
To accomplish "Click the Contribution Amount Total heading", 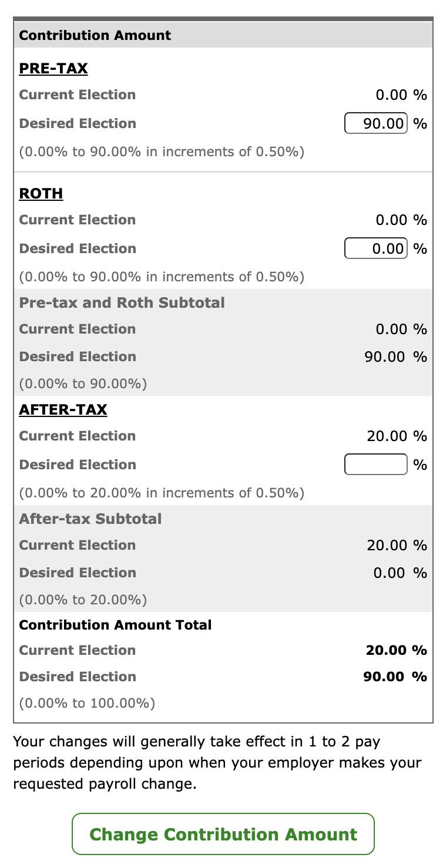I will pos(115,625).
